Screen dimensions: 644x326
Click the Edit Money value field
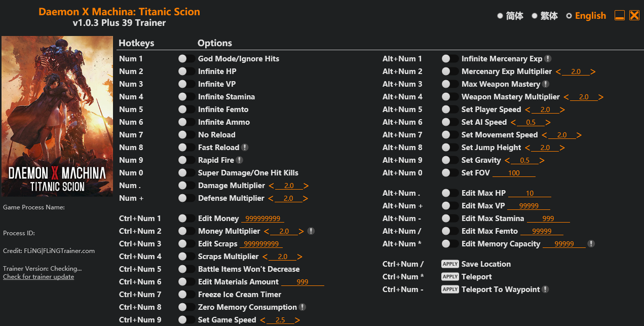(x=262, y=219)
